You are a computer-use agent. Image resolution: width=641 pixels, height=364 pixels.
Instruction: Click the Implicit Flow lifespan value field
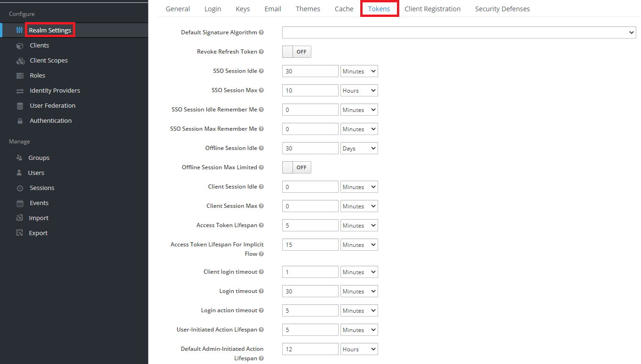point(310,245)
